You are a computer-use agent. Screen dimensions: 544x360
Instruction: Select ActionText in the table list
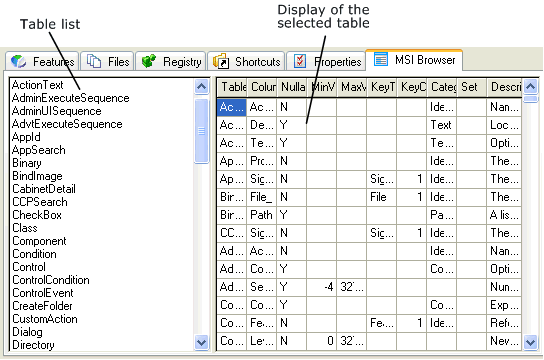click(37, 85)
